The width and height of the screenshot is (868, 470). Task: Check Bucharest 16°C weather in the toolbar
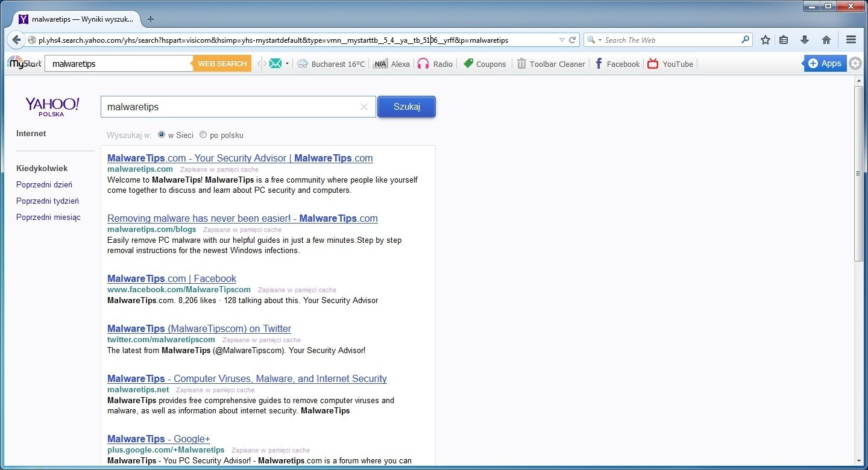point(331,64)
